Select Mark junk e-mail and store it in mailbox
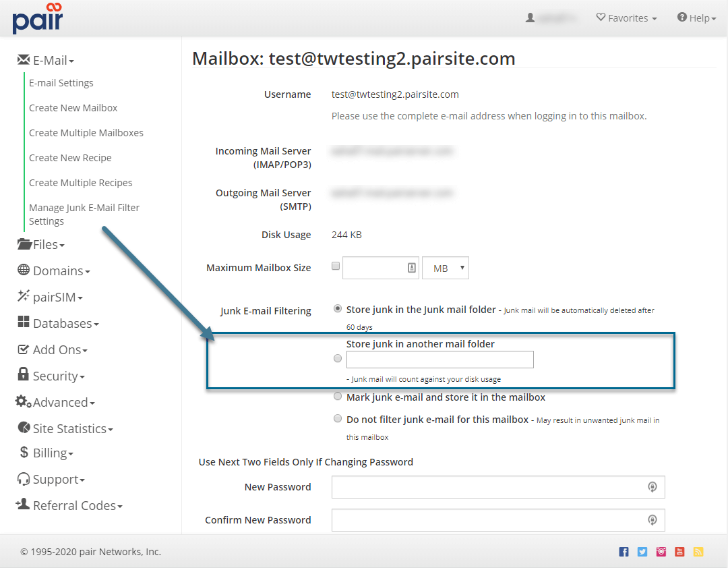Screen dimensions: 728x568 coord(338,397)
